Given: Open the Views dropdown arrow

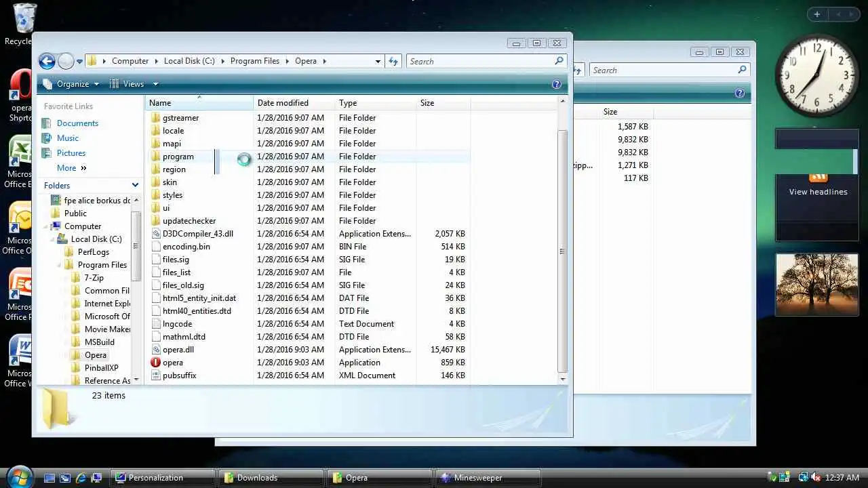Looking at the screenshot, I should (155, 84).
